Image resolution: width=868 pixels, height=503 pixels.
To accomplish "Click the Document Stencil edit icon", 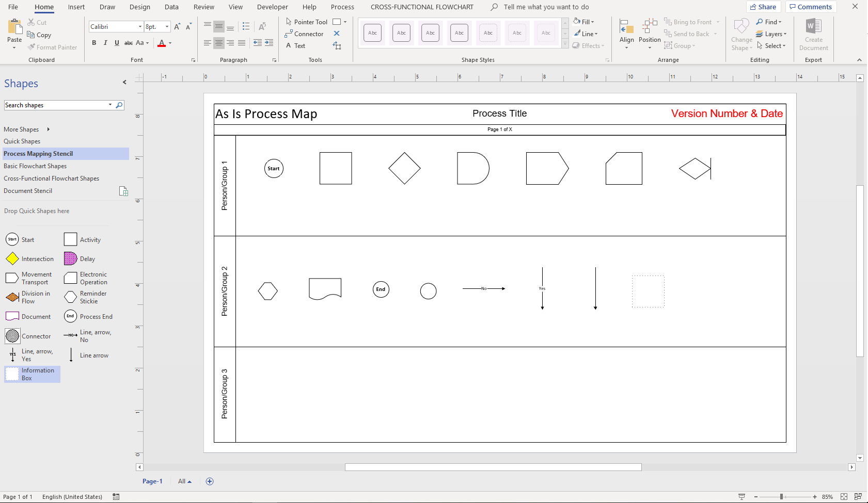I will pyautogui.click(x=123, y=191).
